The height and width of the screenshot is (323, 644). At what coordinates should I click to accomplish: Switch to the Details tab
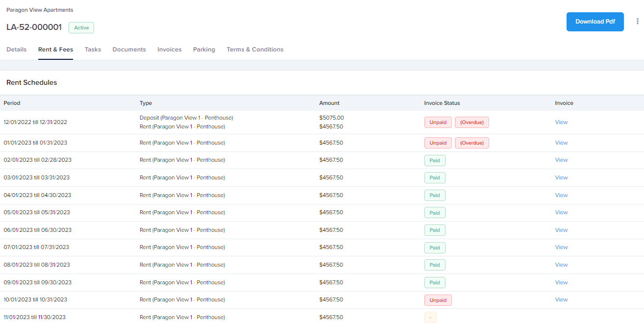[17, 50]
